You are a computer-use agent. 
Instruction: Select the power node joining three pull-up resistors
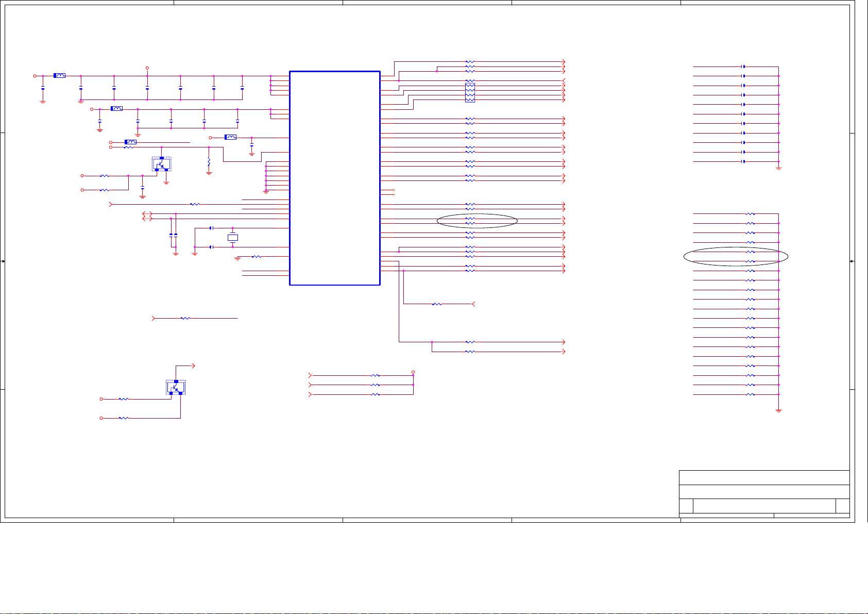413,372
